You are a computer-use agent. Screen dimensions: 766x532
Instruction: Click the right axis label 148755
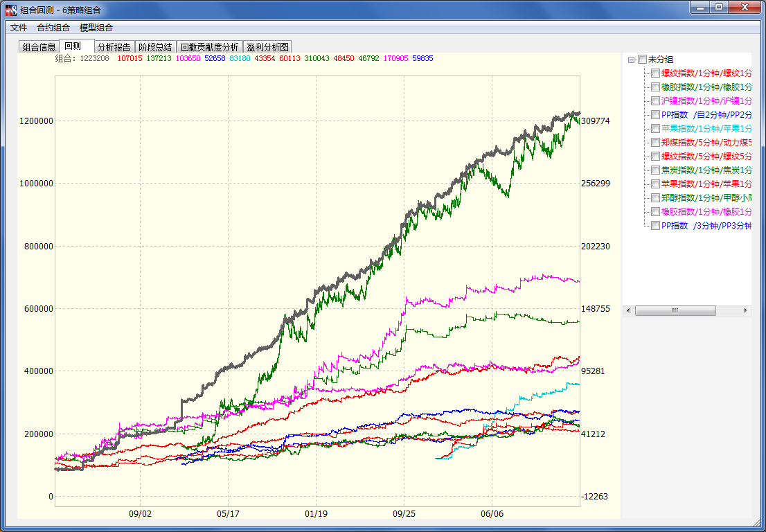pyautogui.click(x=596, y=309)
